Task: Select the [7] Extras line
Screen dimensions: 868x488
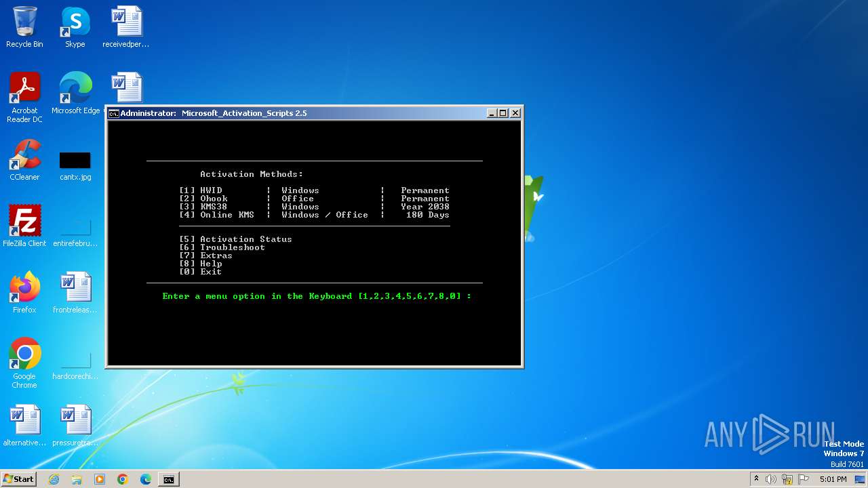Action: [x=206, y=256]
